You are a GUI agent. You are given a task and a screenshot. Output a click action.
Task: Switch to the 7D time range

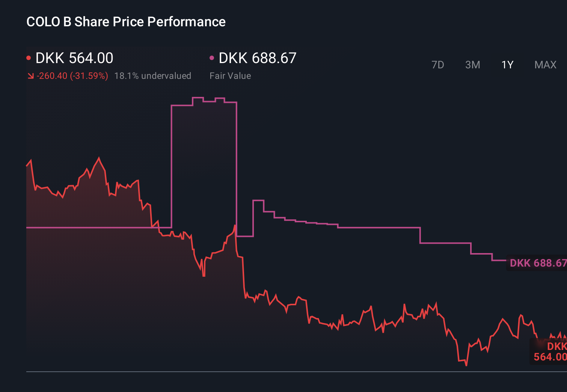coord(438,65)
